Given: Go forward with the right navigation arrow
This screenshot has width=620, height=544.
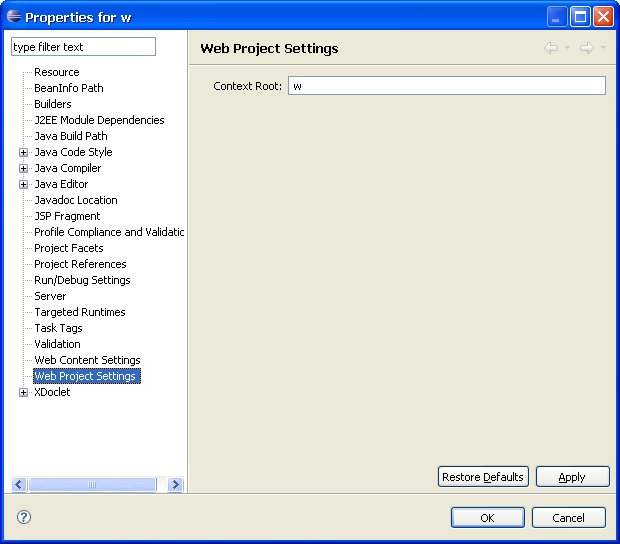Looking at the screenshot, I should click(587, 48).
